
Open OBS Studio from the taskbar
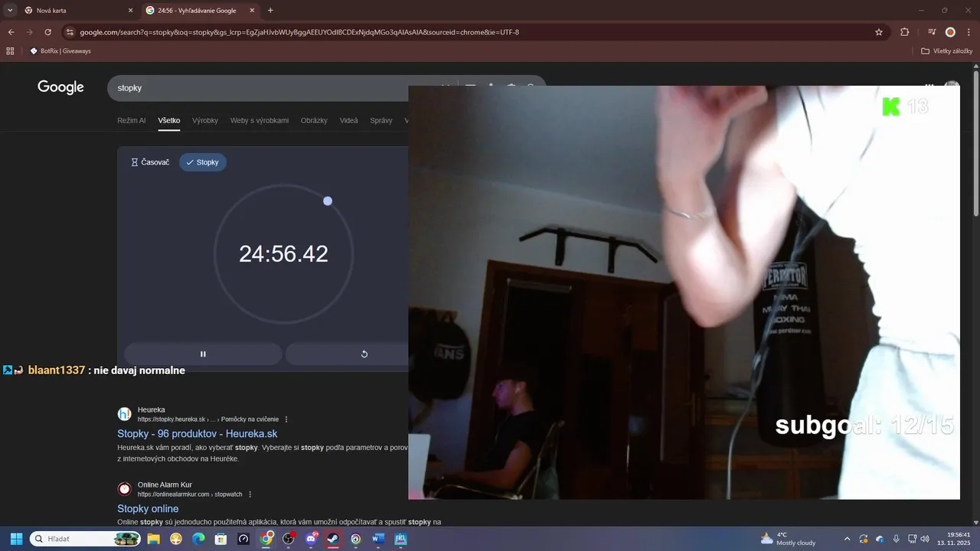[289, 539]
